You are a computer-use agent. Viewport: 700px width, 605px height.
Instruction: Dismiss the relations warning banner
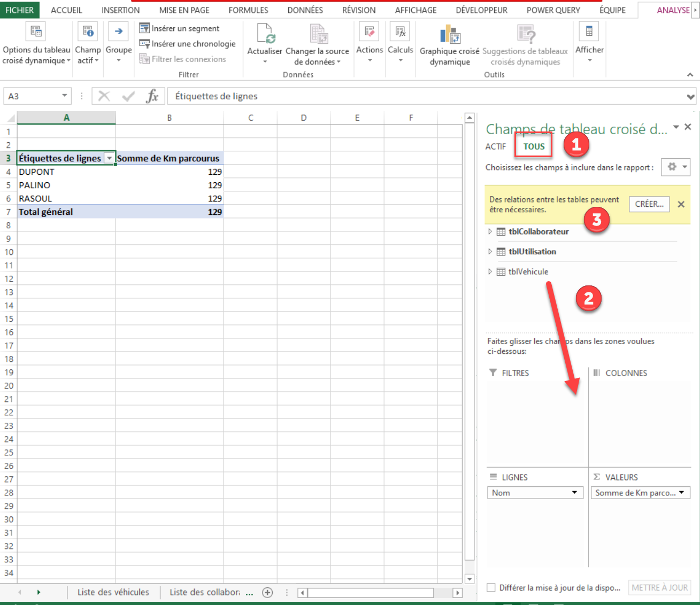pyautogui.click(x=681, y=204)
